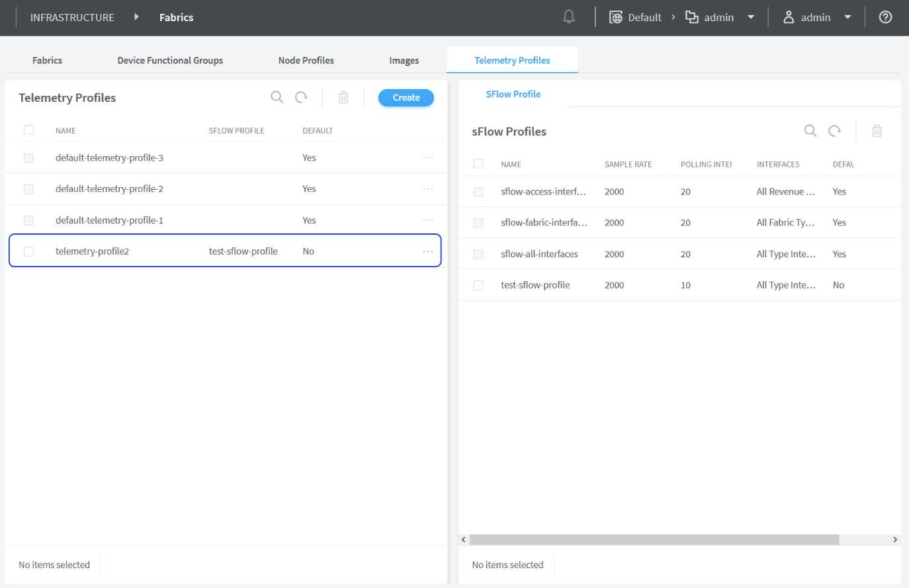Open the notifications bell icon
909x588 pixels.
point(568,17)
